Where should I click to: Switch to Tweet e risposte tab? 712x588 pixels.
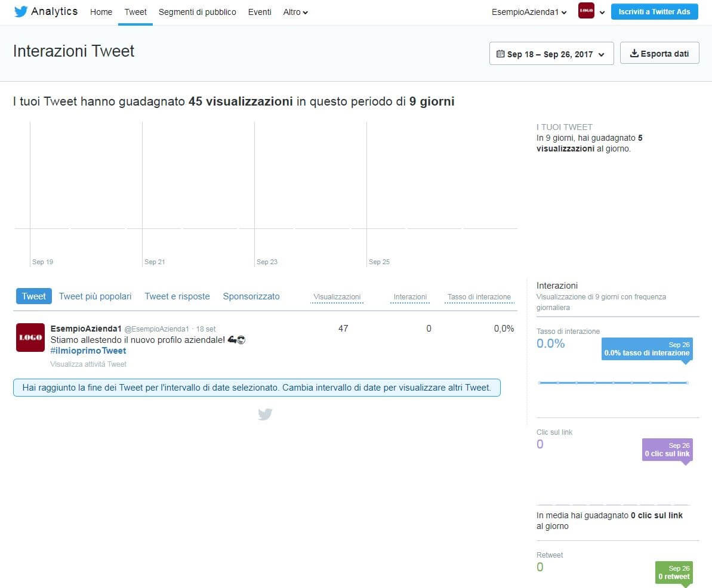point(177,296)
